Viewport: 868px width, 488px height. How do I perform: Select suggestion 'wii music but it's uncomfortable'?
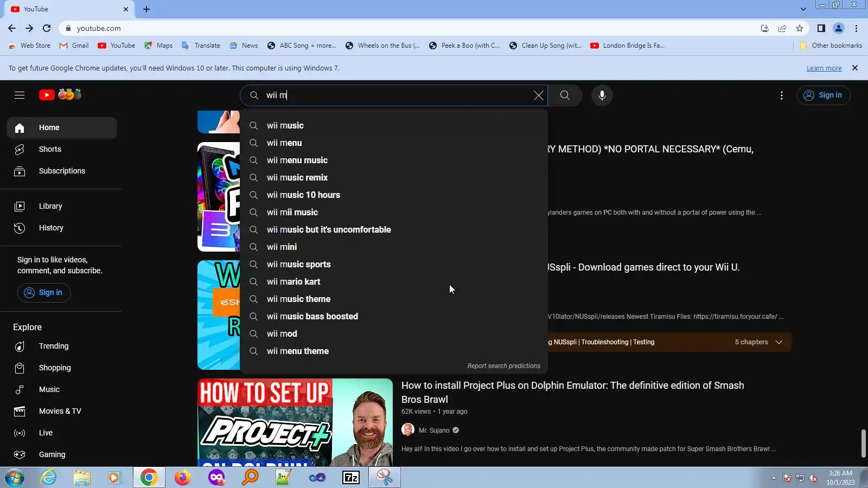394,230
